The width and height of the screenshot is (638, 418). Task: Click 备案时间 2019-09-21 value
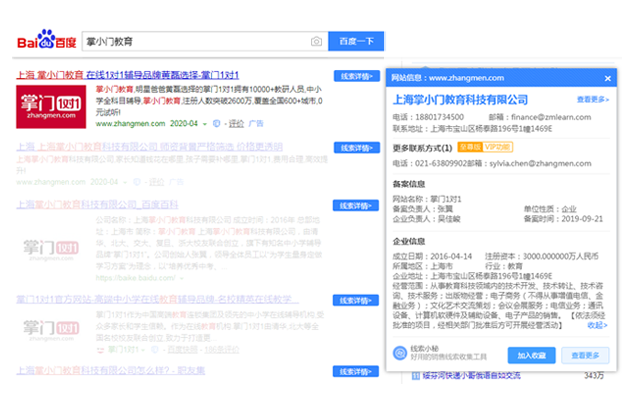(582, 219)
